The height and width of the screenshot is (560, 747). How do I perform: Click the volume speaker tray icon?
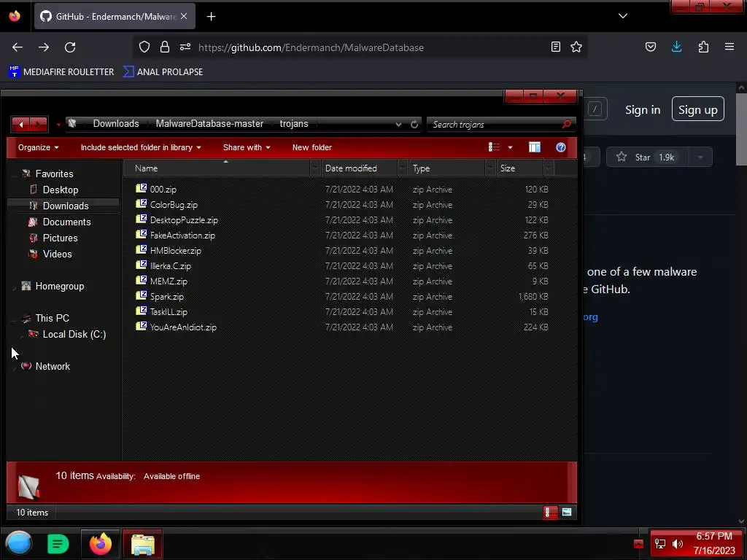[678, 544]
